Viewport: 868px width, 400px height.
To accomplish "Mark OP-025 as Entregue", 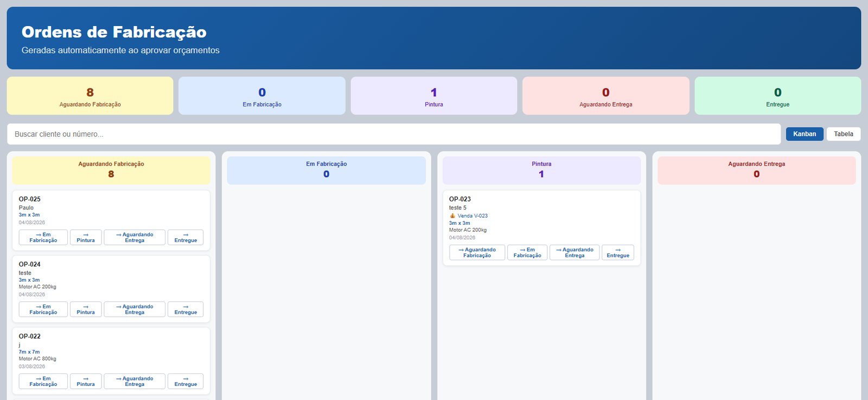I will click(186, 237).
